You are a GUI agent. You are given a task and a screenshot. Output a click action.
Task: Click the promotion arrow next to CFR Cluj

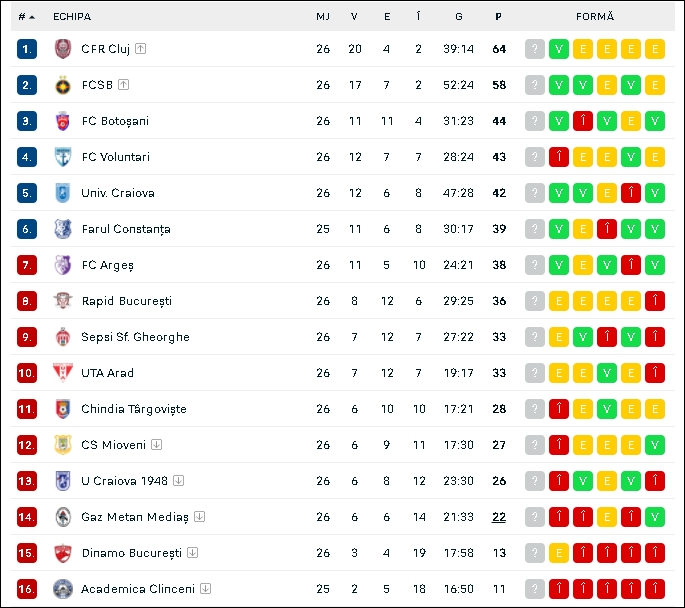pos(140,48)
